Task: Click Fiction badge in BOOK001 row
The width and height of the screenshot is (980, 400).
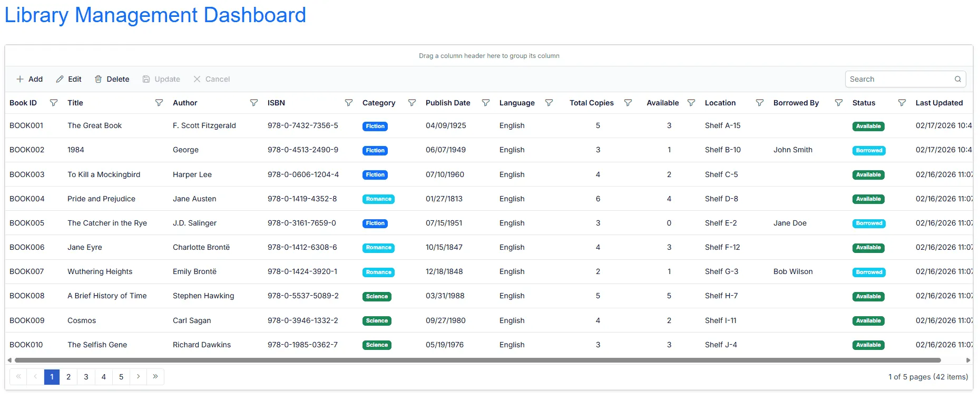Action: click(375, 126)
